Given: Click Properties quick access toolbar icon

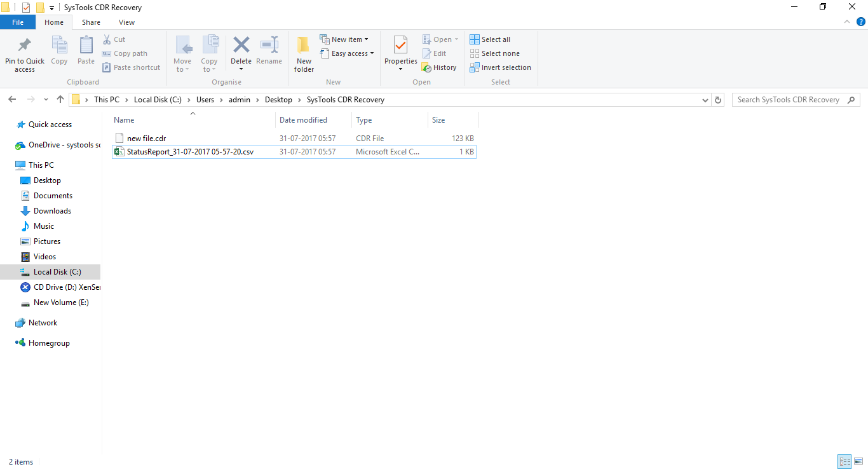Looking at the screenshot, I should click(26, 8).
